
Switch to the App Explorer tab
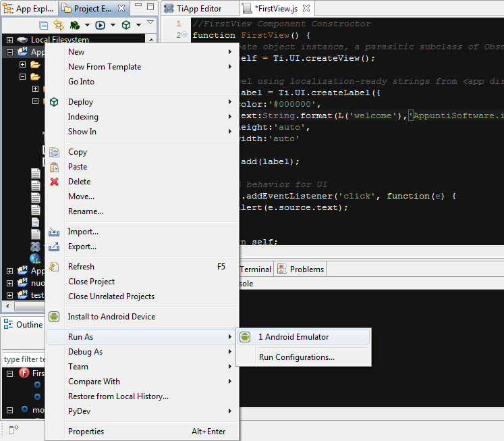(x=30, y=8)
